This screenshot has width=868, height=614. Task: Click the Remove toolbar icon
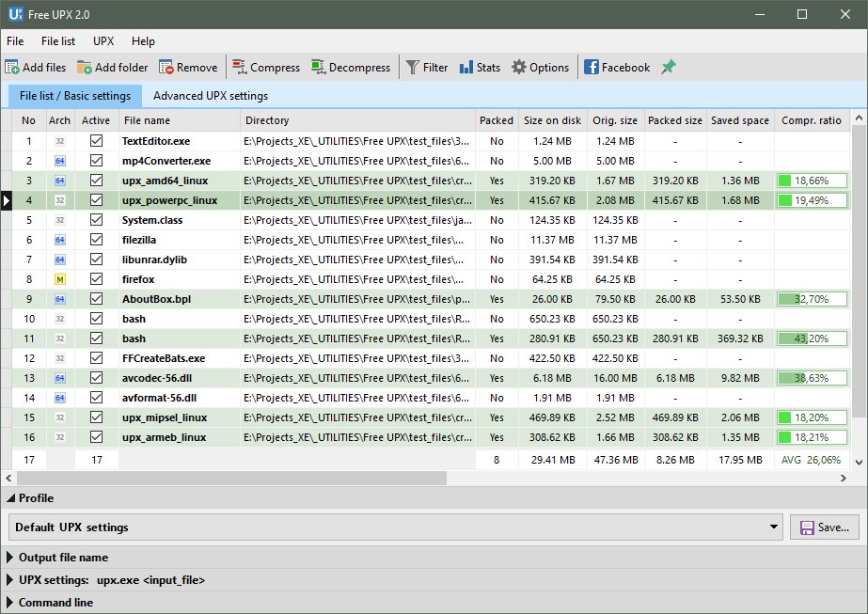(166, 68)
